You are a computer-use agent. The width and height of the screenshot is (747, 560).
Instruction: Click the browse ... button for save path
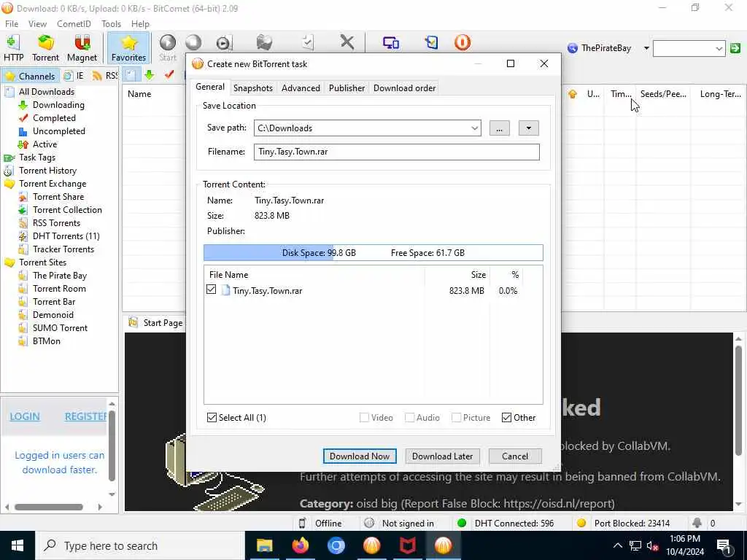(x=499, y=128)
